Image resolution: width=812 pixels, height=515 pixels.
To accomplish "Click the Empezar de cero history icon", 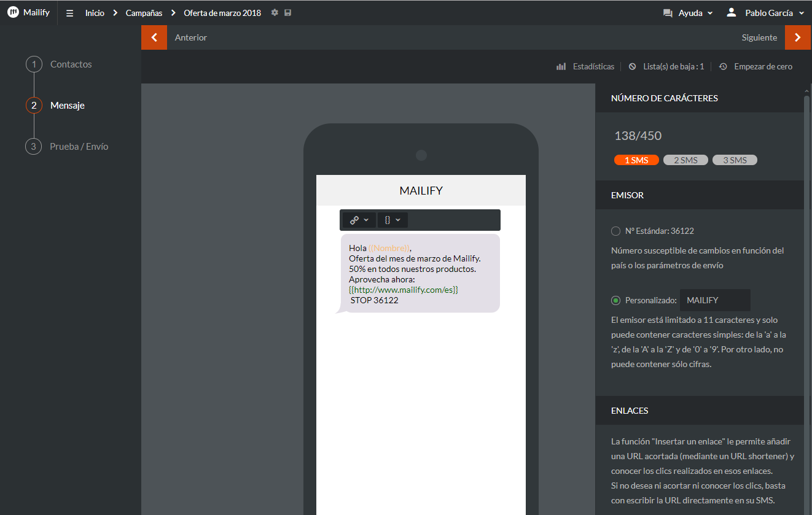I will 723,66.
